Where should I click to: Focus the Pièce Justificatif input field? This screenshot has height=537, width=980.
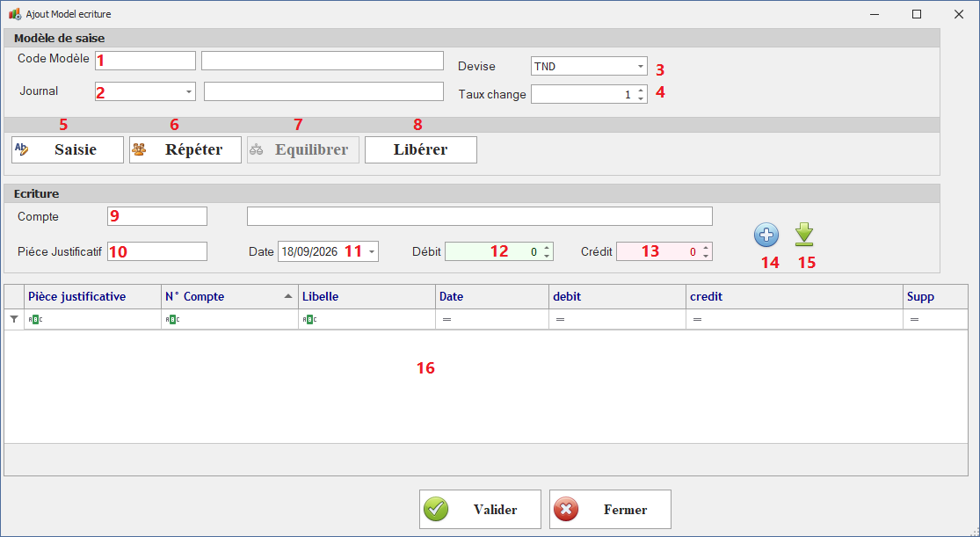[156, 251]
